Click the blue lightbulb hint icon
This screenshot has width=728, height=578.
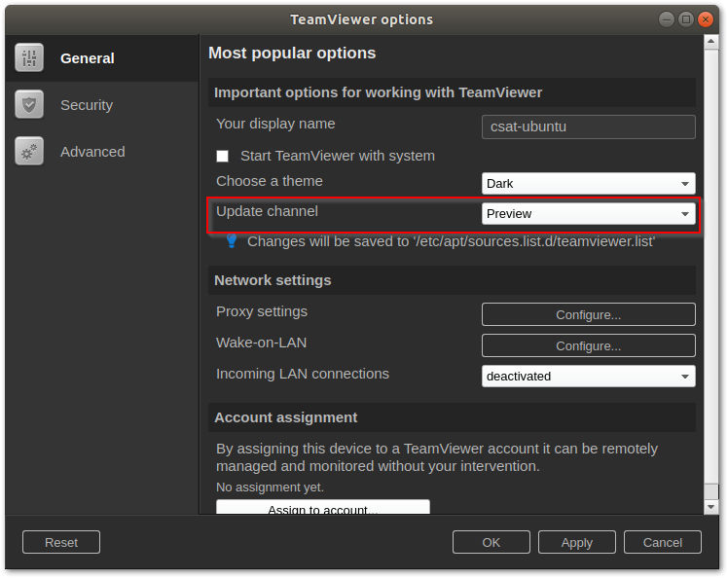(x=232, y=241)
